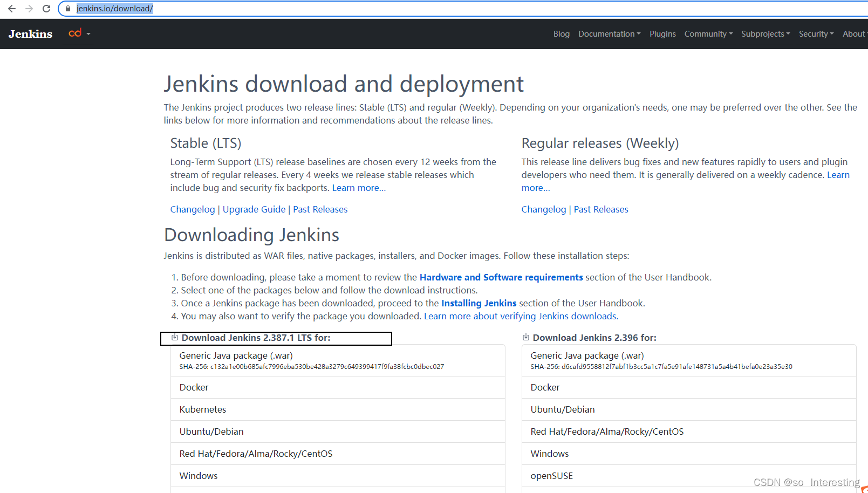Screen dimensions: 868x493
Task: Open the Stable LTS Changelog link
Action: pos(193,209)
